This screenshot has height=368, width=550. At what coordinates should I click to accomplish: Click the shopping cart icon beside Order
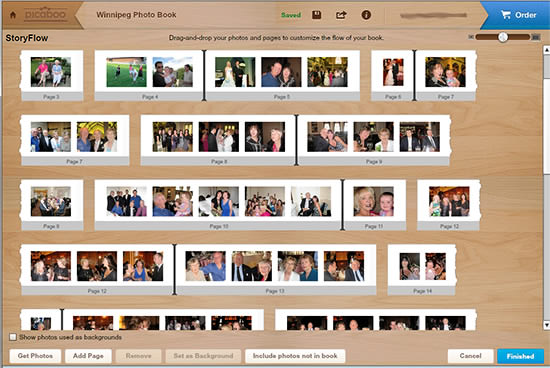pos(505,15)
